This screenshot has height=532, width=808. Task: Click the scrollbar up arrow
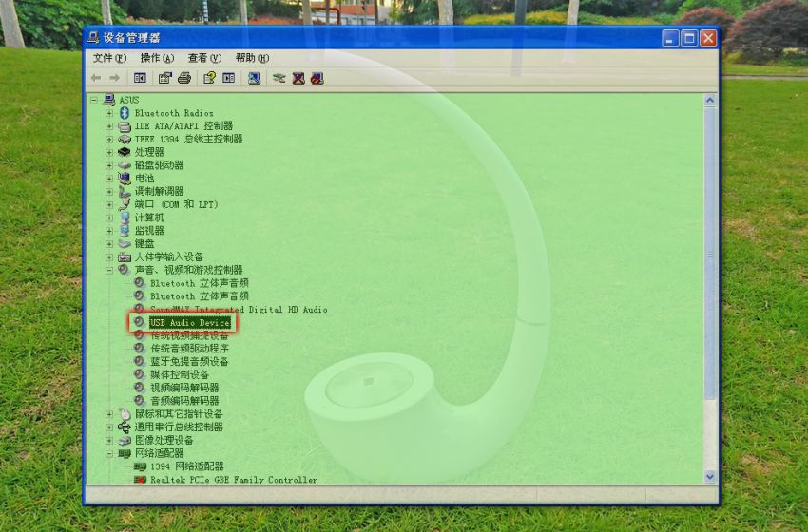[x=710, y=101]
